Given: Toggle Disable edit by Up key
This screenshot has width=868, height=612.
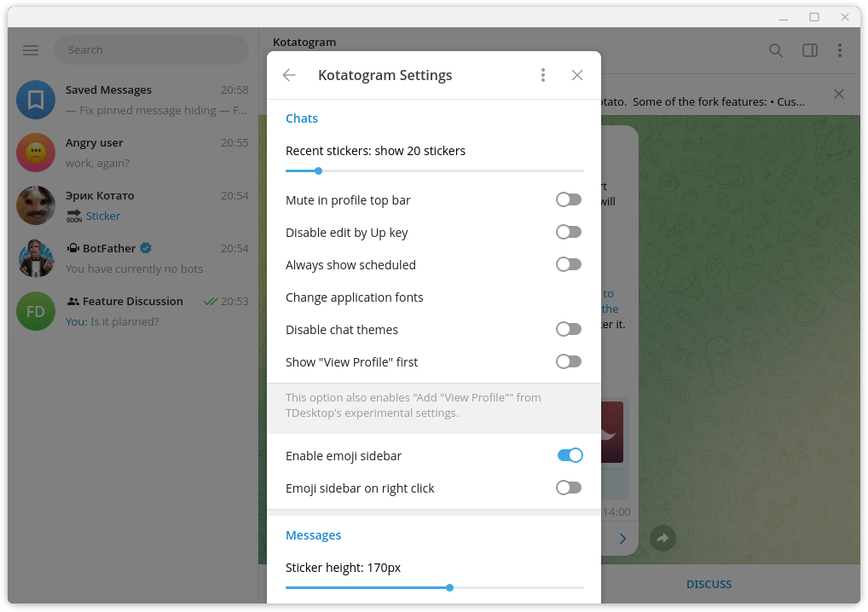Looking at the screenshot, I should [x=569, y=232].
